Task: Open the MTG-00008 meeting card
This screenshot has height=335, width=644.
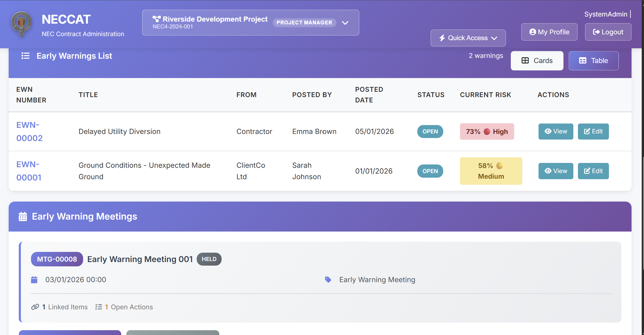Action: (x=57, y=259)
